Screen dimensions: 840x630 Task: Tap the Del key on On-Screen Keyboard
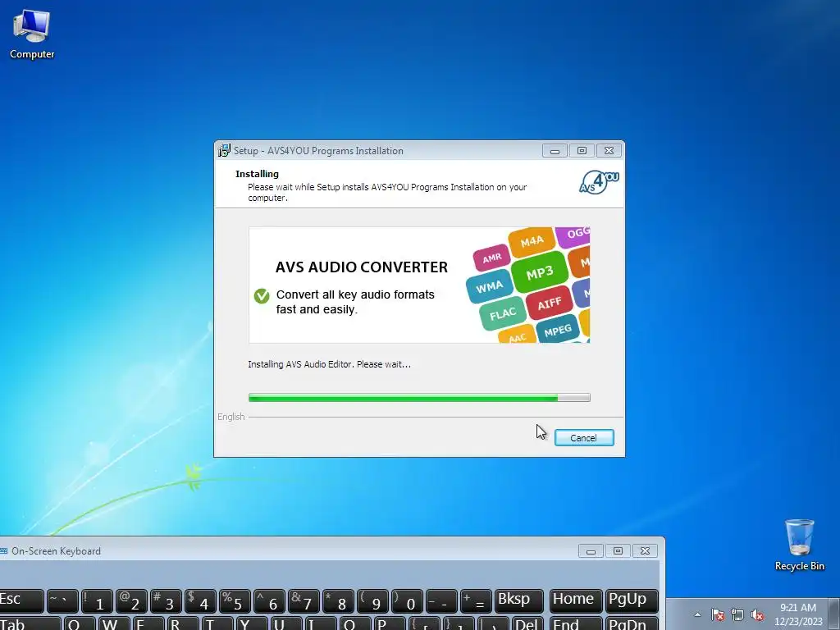tap(528, 623)
